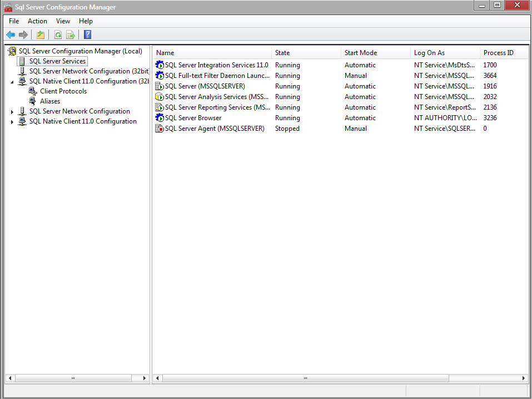
Task: Sort by the Start Mode column header
Action: tap(376, 53)
